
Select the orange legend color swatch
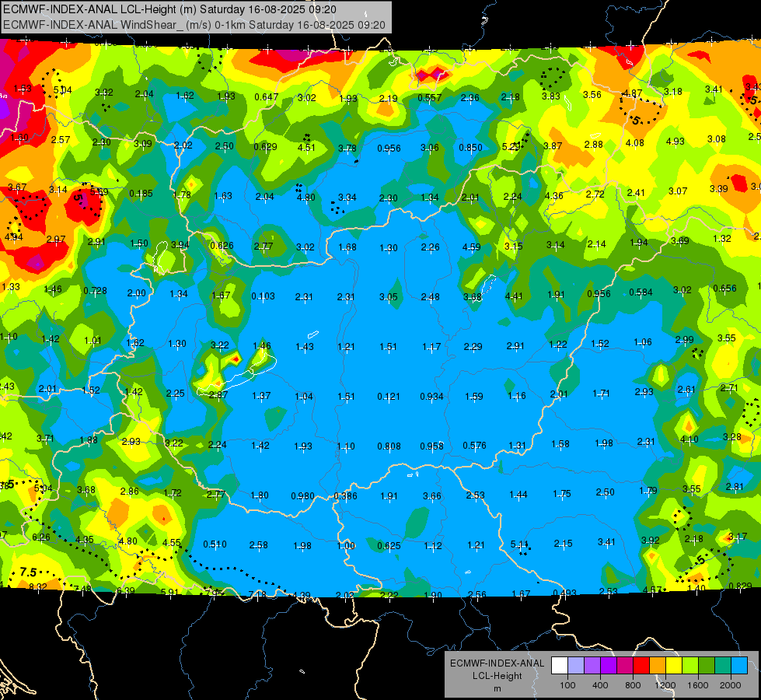click(x=658, y=666)
